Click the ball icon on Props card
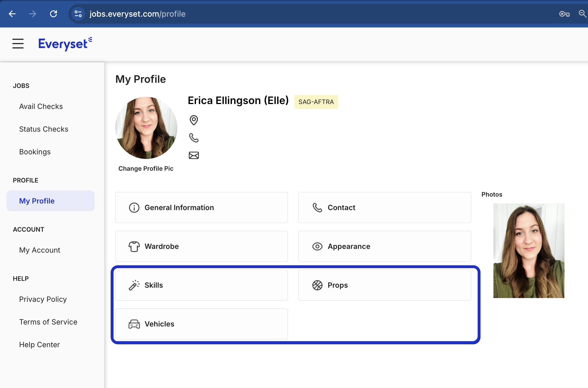 click(317, 285)
